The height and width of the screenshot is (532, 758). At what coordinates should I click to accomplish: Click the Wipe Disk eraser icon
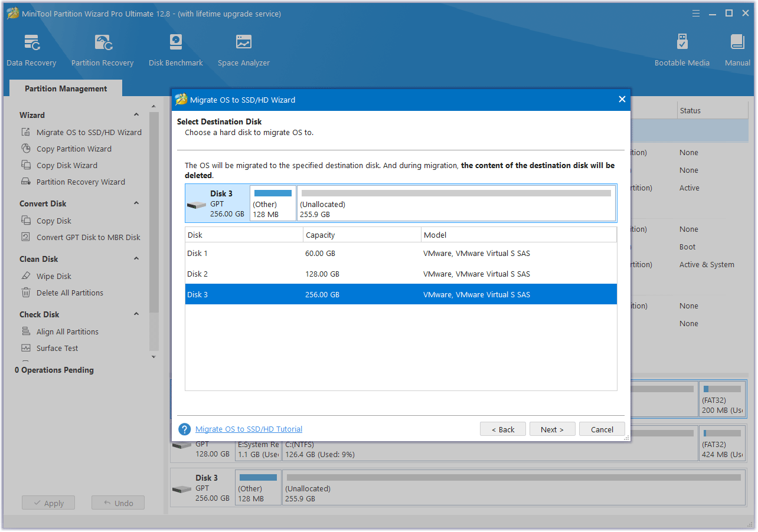[26, 276]
